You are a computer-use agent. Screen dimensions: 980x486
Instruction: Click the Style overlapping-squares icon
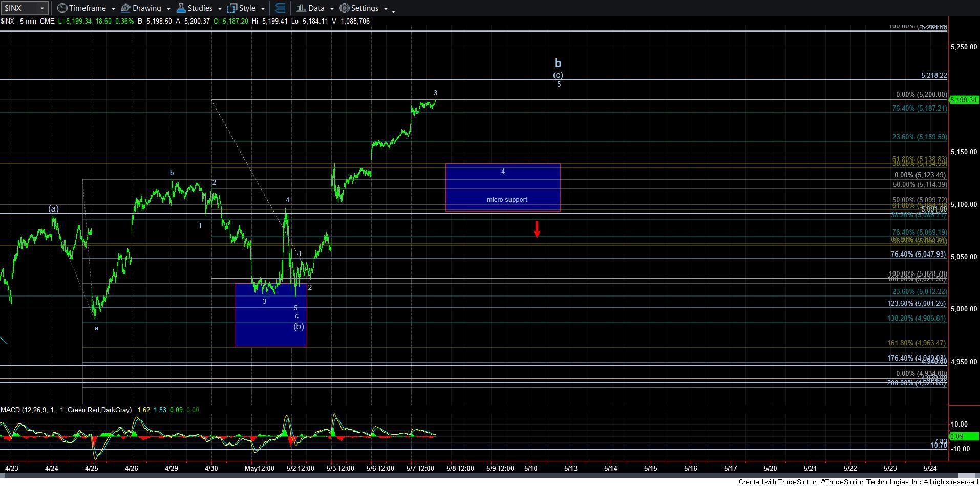232,8
